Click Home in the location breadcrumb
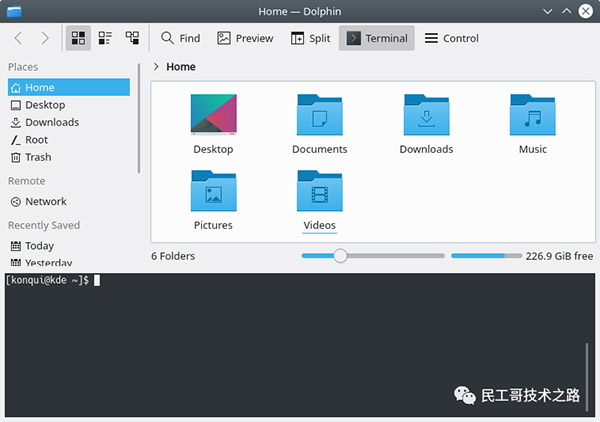600x422 pixels. click(181, 67)
